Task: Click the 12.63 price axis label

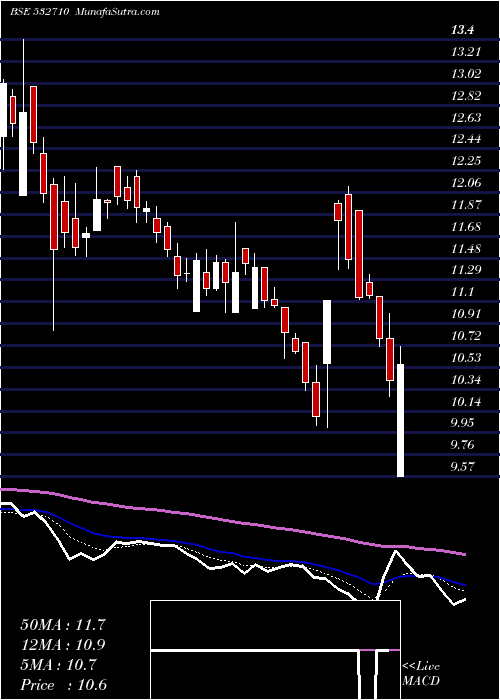Action: tap(466, 118)
